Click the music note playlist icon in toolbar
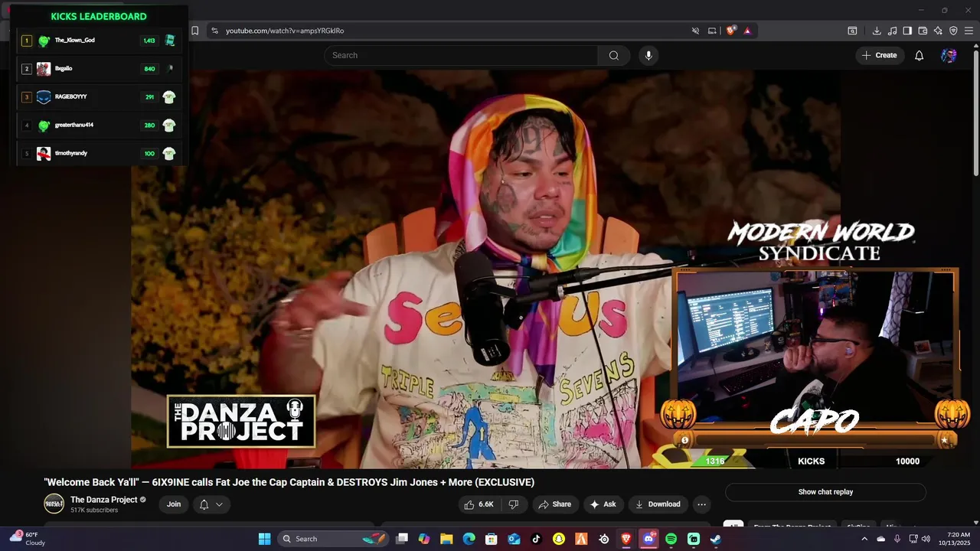 (x=892, y=31)
